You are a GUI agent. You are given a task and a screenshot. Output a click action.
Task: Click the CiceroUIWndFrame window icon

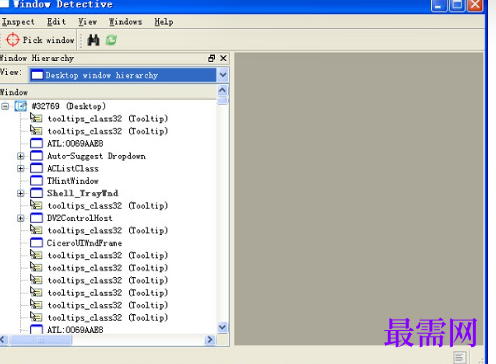36,243
